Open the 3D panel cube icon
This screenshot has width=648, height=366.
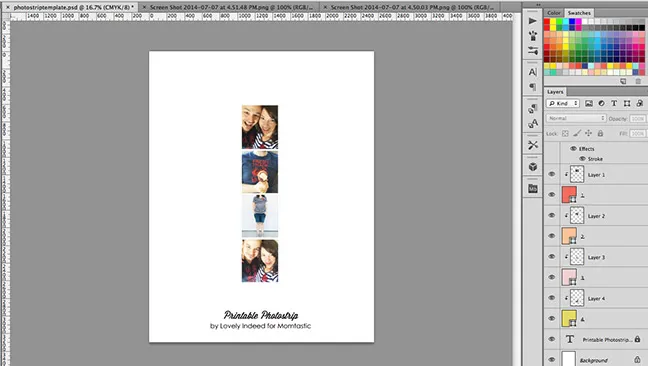(533, 166)
